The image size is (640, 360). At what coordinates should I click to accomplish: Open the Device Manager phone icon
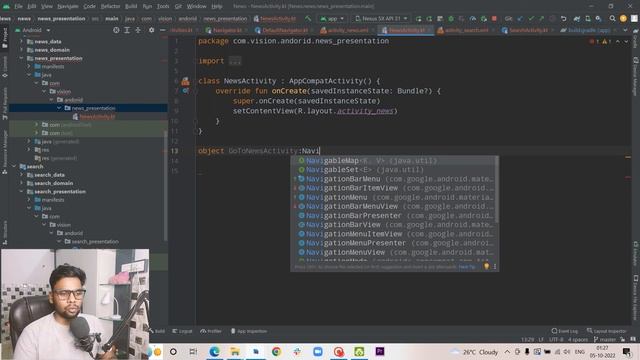[x=588, y=19]
